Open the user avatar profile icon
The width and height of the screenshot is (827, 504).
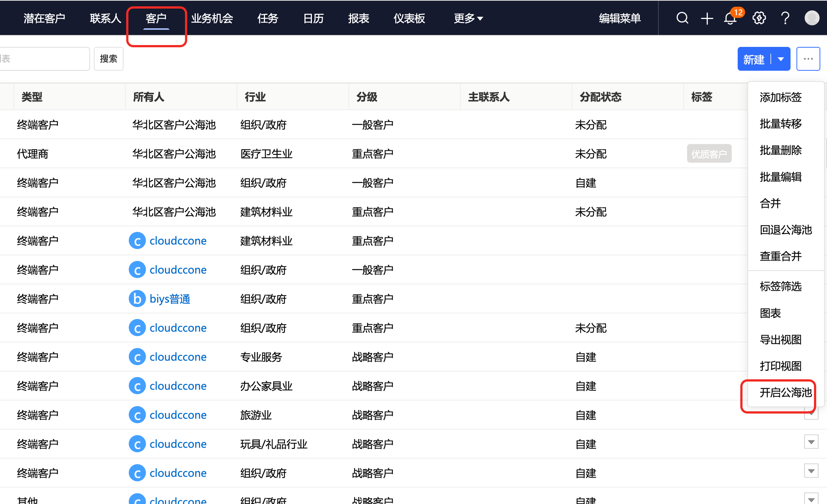click(812, 18)
